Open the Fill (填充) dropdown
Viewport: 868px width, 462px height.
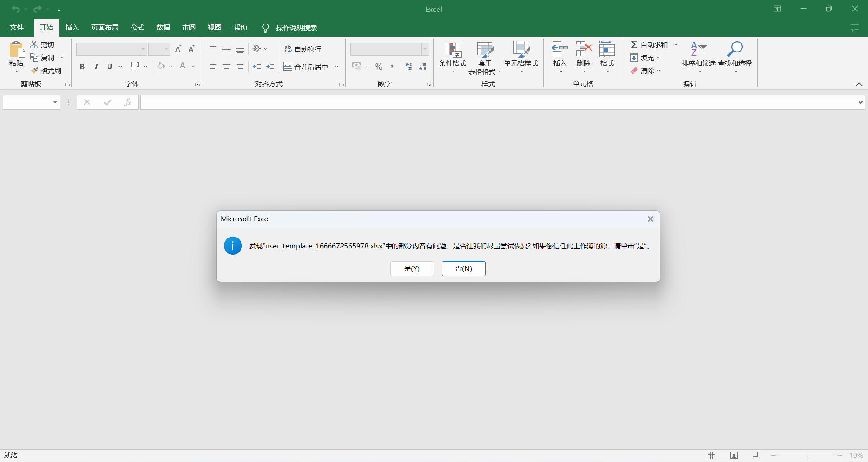point(645,57)
